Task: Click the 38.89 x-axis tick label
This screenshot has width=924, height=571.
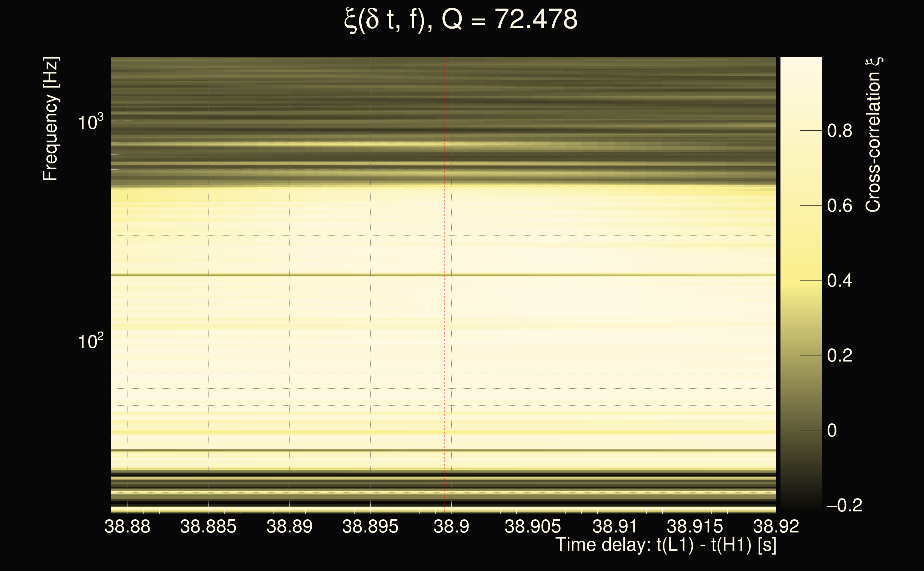Action: [289, 526]
